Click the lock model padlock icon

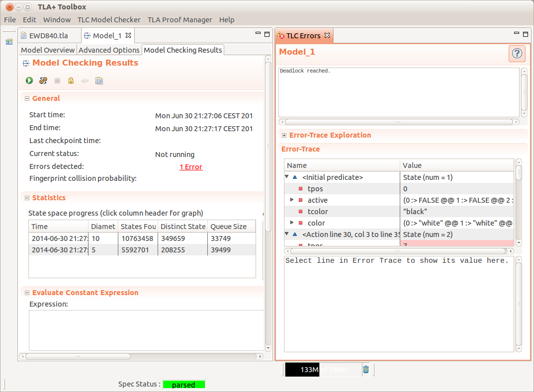(x=71, y=80)
